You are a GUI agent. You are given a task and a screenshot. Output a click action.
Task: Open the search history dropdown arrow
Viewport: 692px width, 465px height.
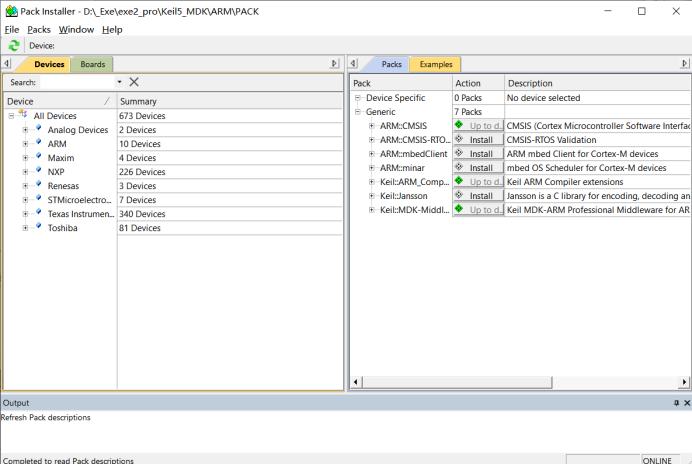pyautogui.click(x=119, y=82)
